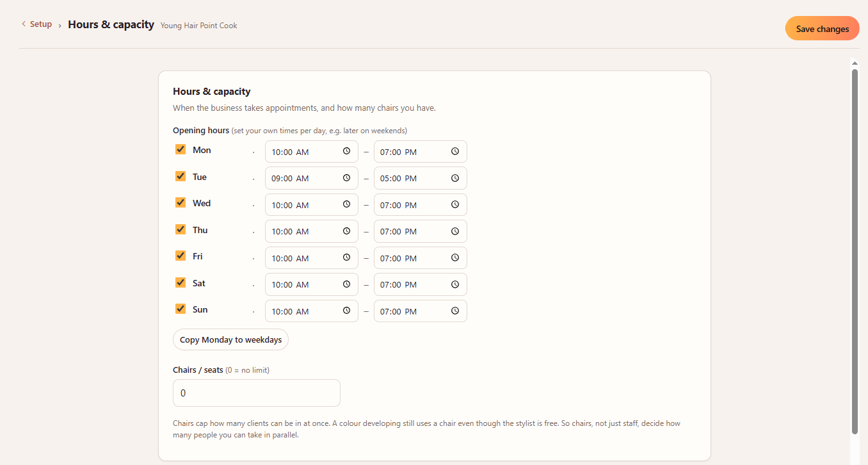Screen dimensions: 868x465
Task: Open the Sunday opening time clock picker
Action: pos(346,311)
